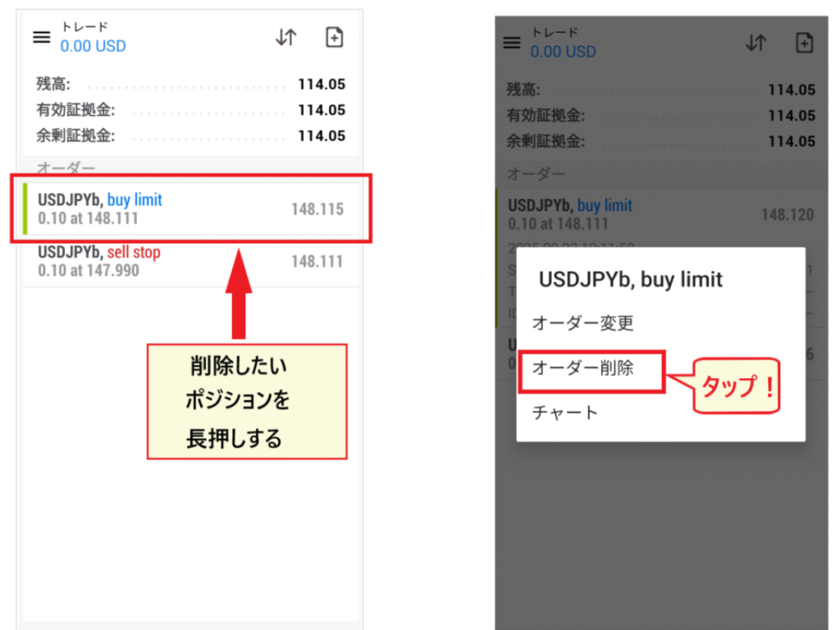Click the red upward arrow annotation
840x630 pixels.
point(239,291)
